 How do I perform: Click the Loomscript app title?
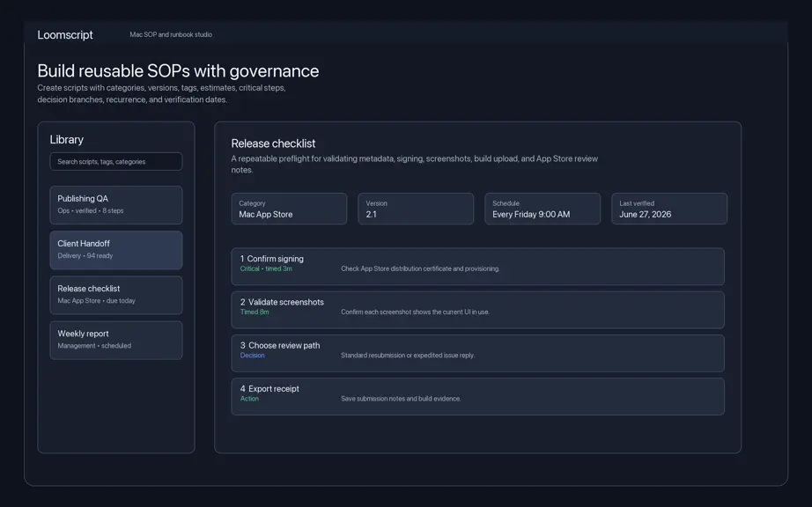[x=65, y=34]
